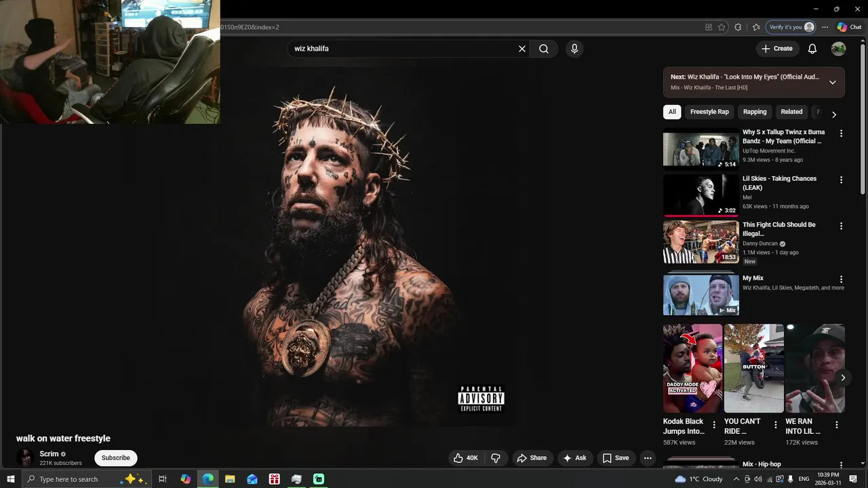Screen dimensions: 868x488
Task: Open the Edge extensions puzzle icon
Action: pos(738,27)
